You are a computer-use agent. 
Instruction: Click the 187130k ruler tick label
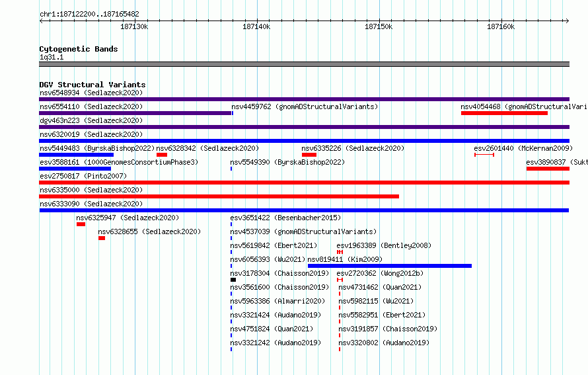tap(134, 26)
